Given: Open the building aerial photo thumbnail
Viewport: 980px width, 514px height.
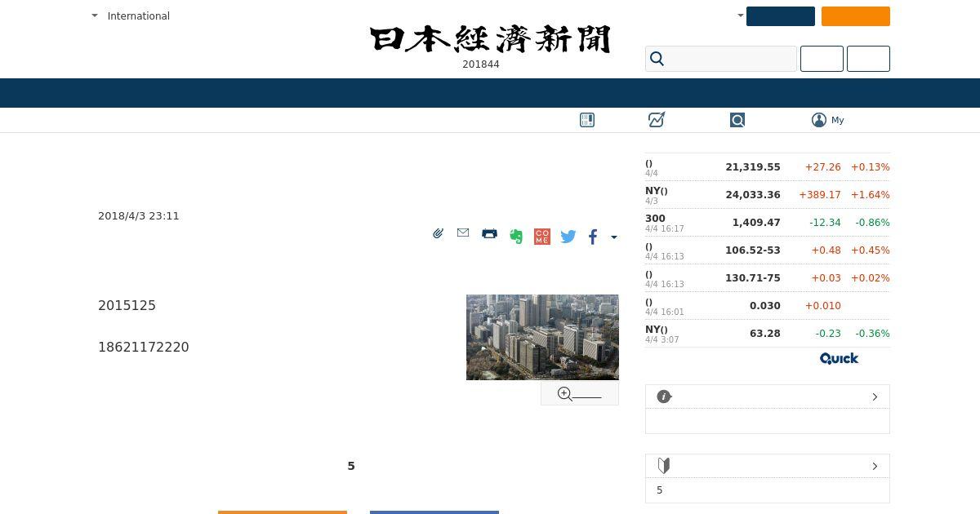Looking at the screenshot, I should point(542,337).
